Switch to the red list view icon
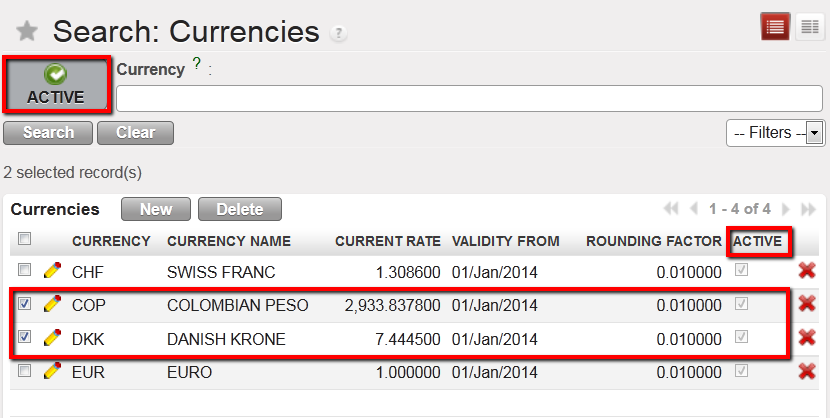Image resolution: width=830 pixels, height=418 pixels. [775, 27]
